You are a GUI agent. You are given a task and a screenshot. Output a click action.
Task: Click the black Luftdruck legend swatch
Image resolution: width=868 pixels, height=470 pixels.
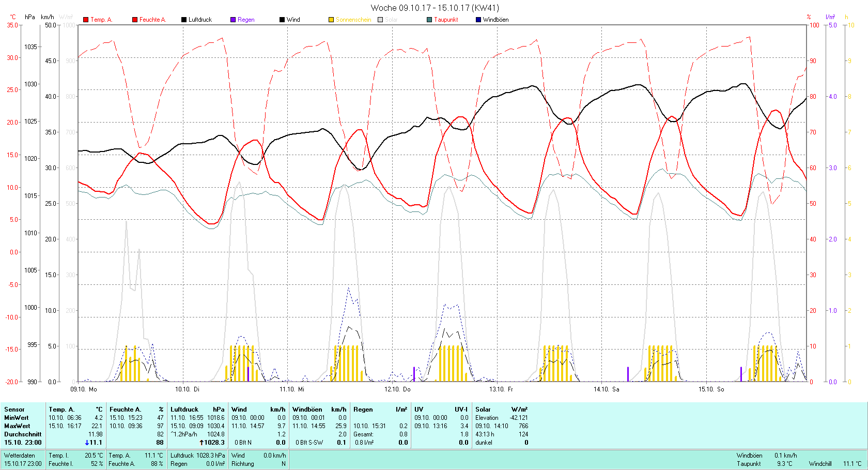(183, 20)
